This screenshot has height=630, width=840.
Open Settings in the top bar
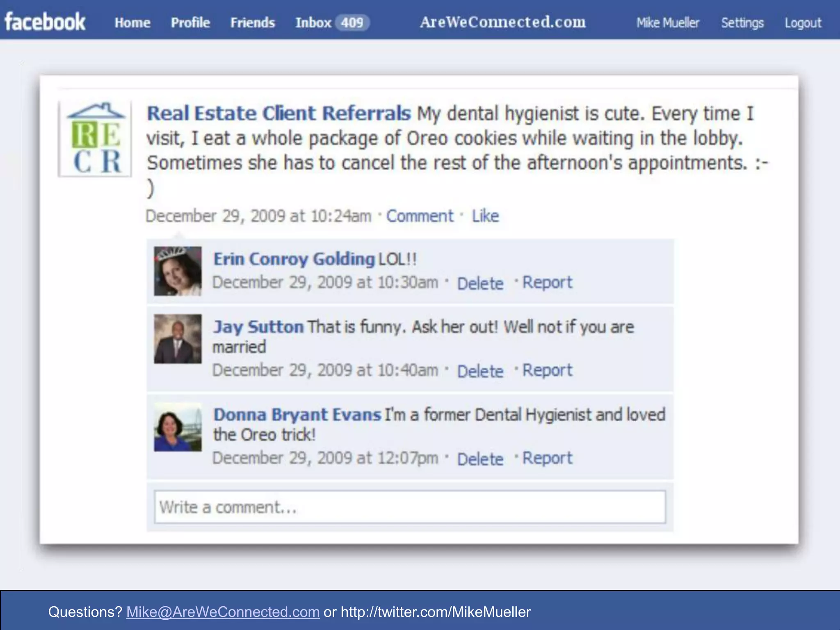pyautogui.click(x=742, y=23)
